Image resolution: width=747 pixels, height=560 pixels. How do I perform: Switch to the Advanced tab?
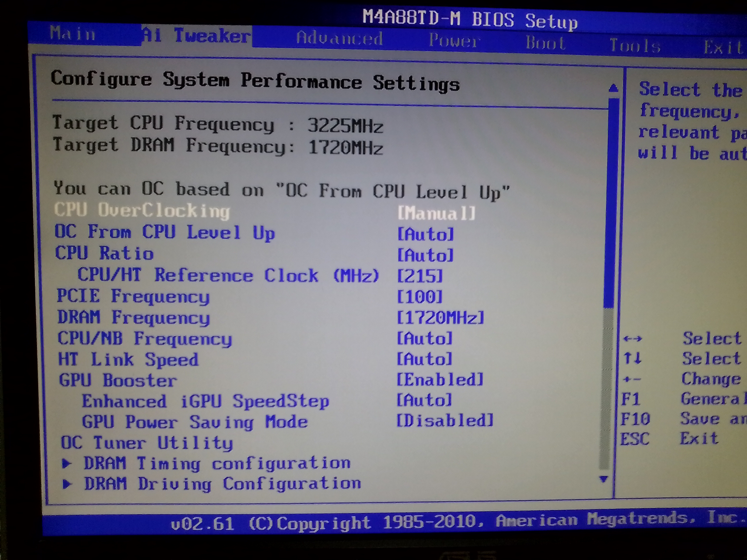[x=339, y=38]
